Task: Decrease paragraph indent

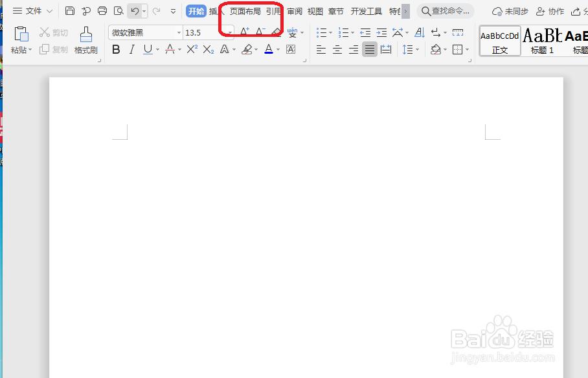Action: [x=365, y=32]
